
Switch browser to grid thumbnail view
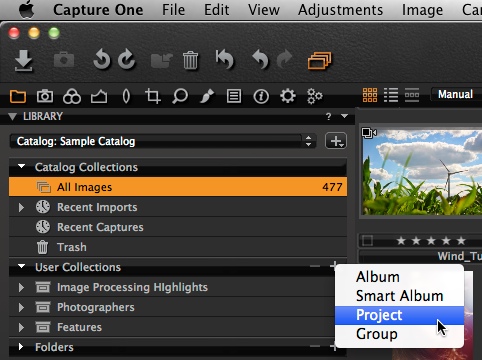point(370,95)
